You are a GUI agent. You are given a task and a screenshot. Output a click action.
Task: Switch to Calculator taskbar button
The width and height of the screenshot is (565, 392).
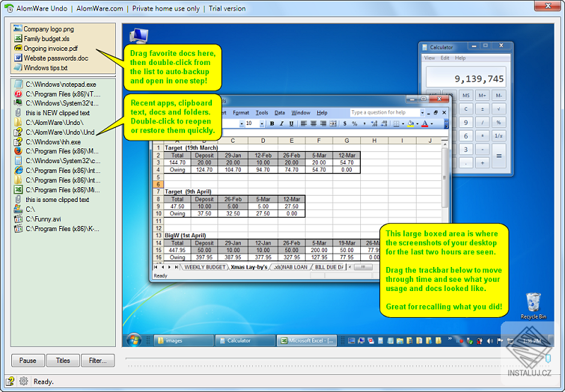point(245,340)
